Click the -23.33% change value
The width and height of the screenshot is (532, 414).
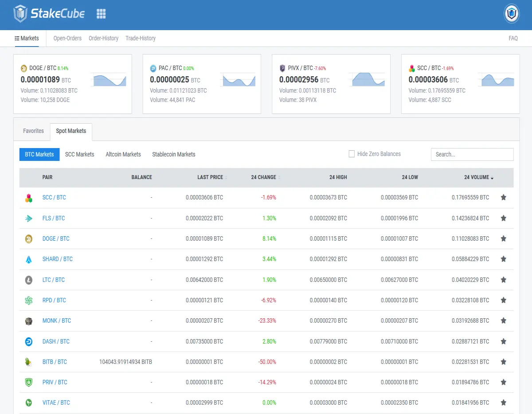pyautogui.click(x=267, y=320)
